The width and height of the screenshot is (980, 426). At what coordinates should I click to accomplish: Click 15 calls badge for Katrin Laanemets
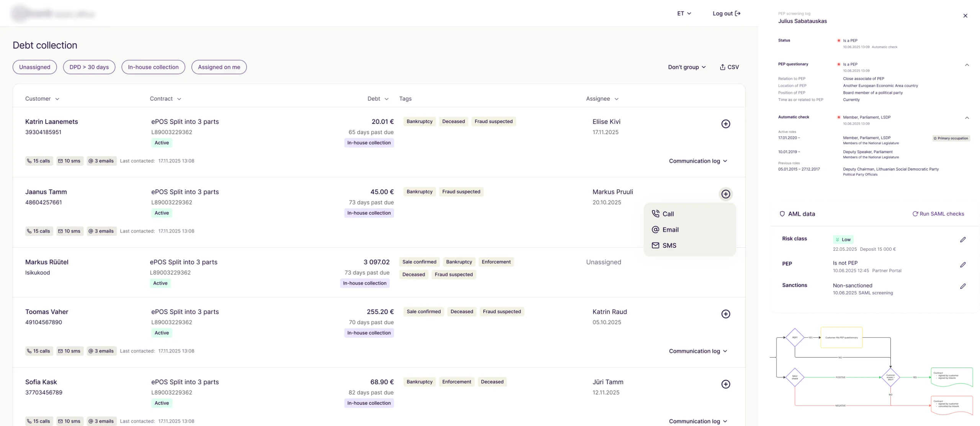click(x=39, y=161)
